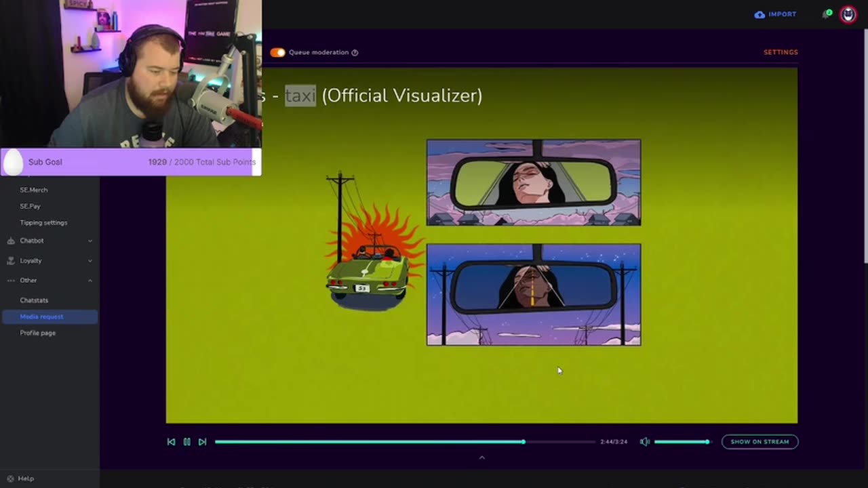
Task: Click the Loyalty section icon
Action: (x=11, y=260)
